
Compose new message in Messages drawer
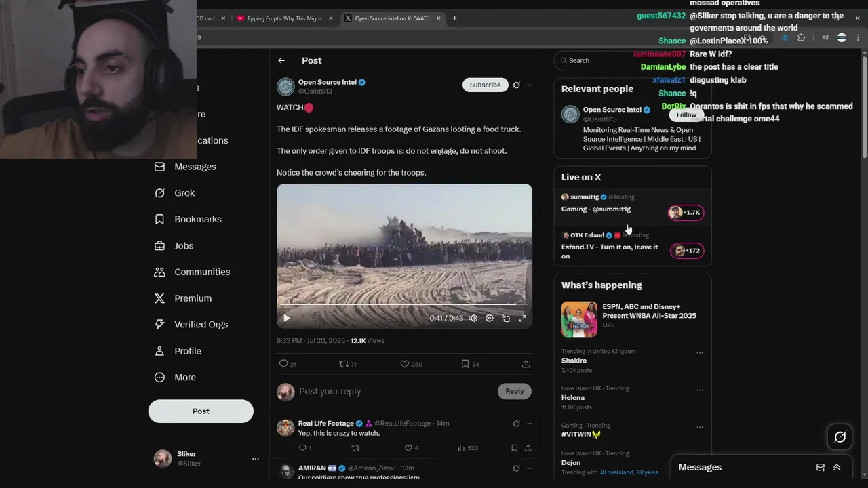[x=821, y=467]
